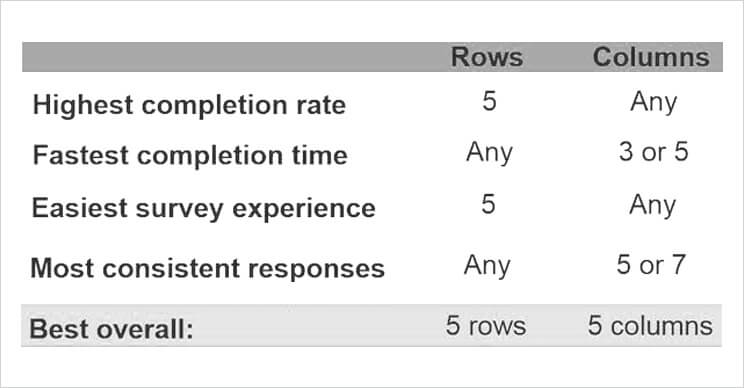Click the 5 or 7 columns value

651,265
